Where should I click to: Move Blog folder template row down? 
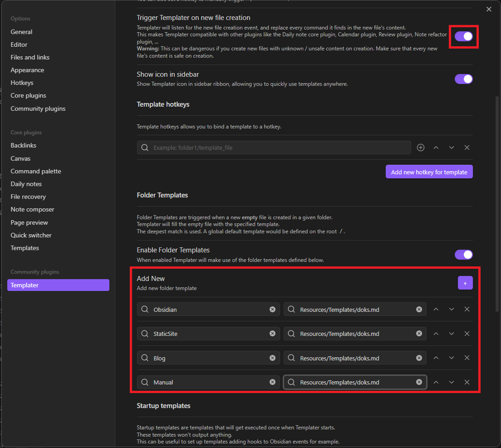(451, 358)
